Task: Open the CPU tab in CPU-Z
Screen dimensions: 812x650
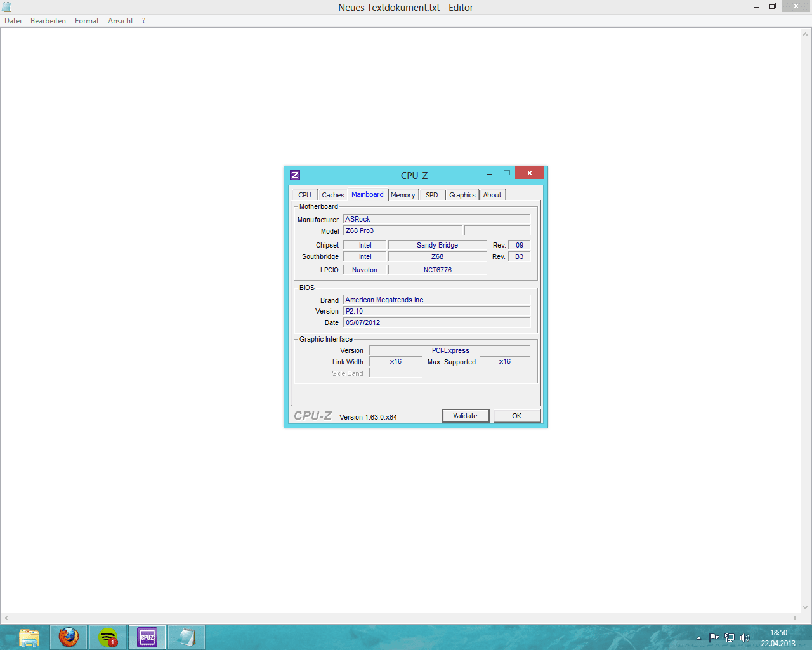Action: [304, 195]
